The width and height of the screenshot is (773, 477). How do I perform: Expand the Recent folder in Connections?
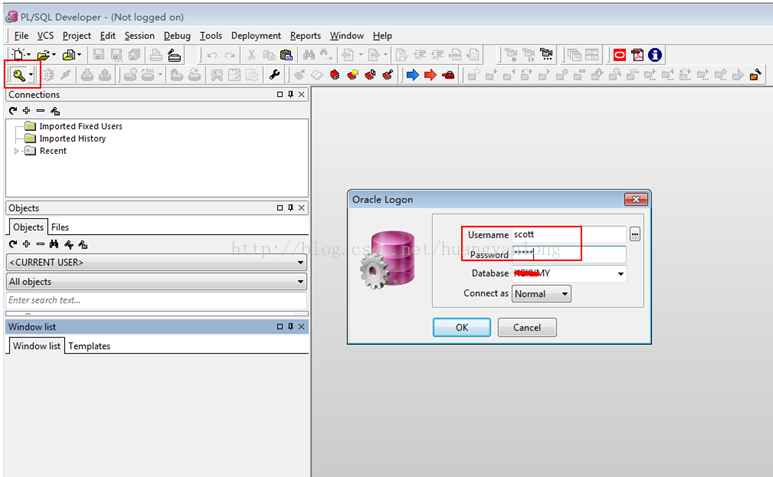click(16, 151)
